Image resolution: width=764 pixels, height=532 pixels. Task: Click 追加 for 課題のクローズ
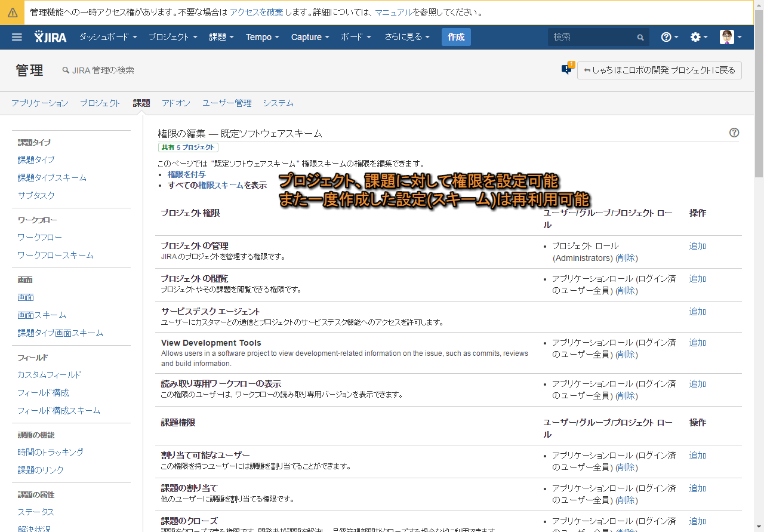tap(698, 521)
